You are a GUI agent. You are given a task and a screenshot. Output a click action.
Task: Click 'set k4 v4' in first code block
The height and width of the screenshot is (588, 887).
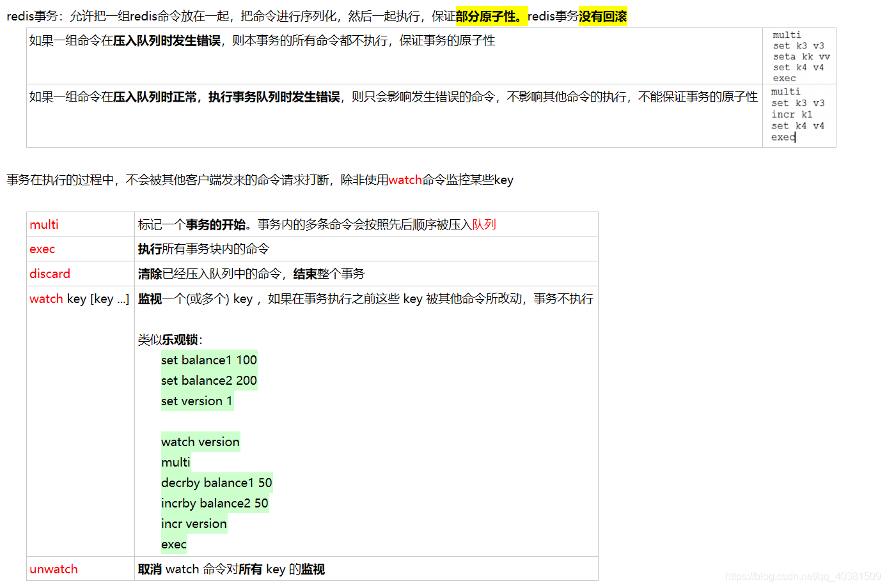click(798, 67)
